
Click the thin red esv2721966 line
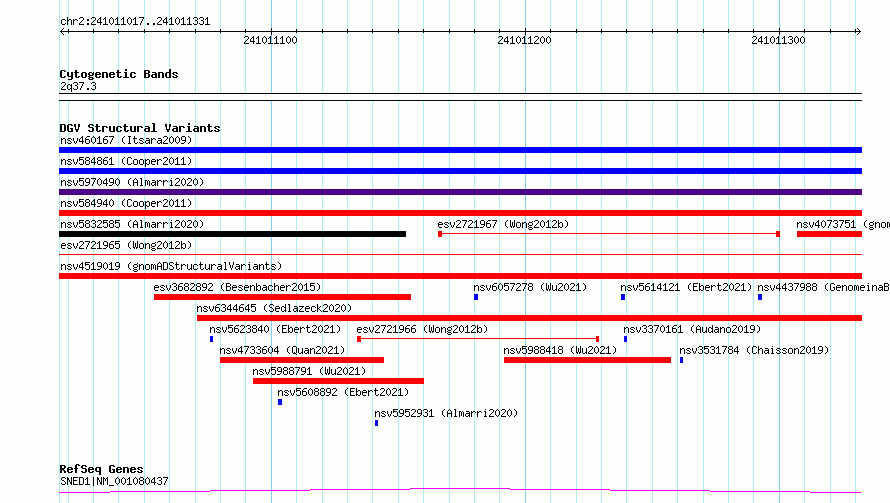(x=478, y=339)
